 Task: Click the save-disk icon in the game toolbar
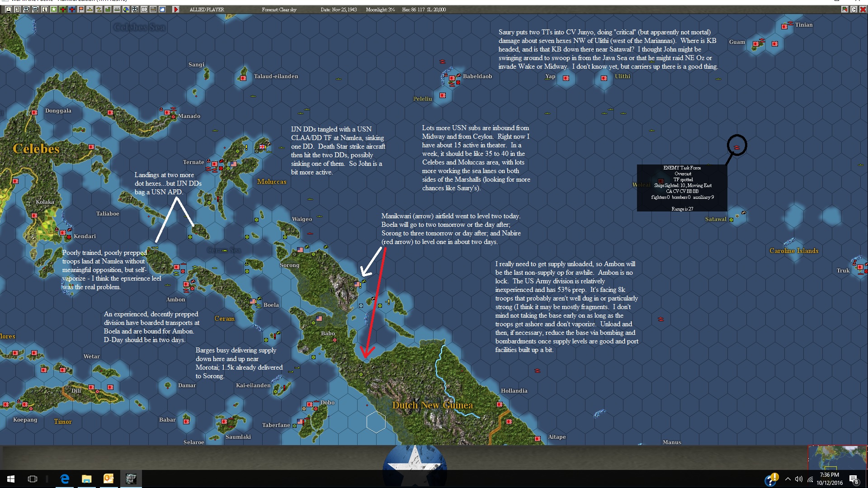click(x=9, y=9)
